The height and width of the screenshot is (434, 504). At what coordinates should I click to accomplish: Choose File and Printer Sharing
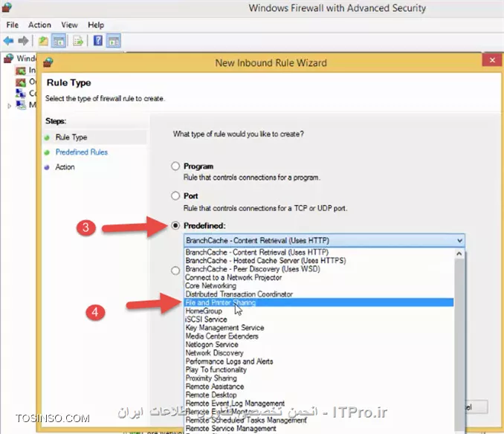[319, 302]
